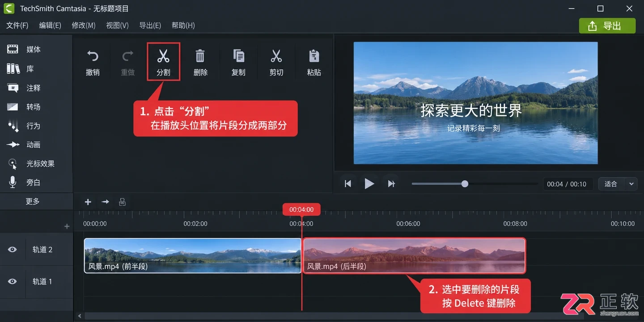This screenshot has height=322, width=644.
Task: Open the 适合 zoom dropdown
Action: pos(619,184)
